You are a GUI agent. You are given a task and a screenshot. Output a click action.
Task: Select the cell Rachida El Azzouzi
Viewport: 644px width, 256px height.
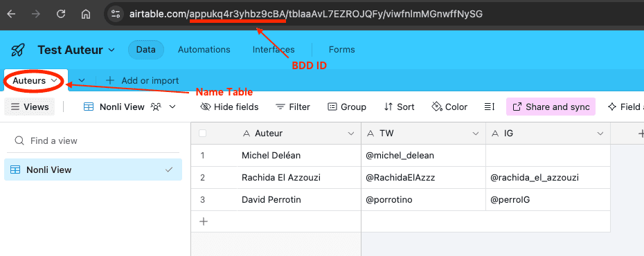click(x=299, y=178)
